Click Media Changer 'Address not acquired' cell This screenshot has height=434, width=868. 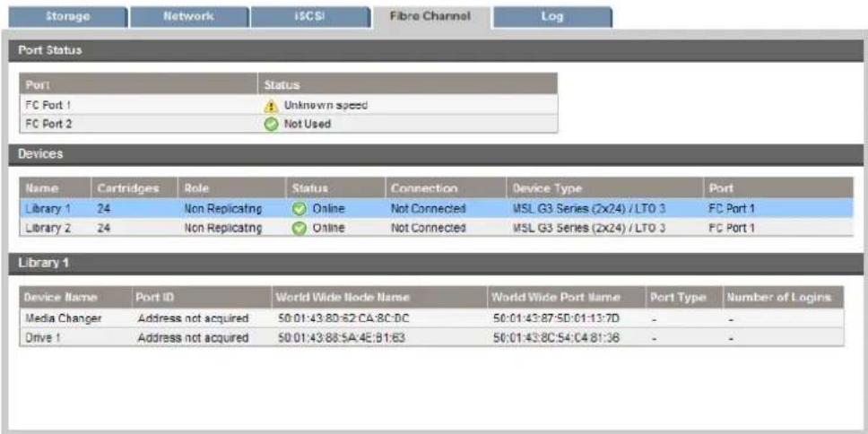pyautogui.click(x=193, y=318)
